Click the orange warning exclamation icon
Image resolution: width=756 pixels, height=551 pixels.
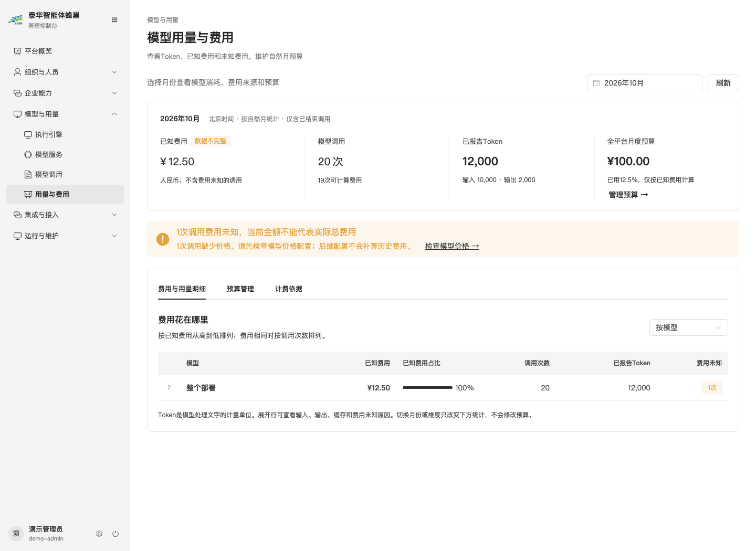[x=163, y=239]
